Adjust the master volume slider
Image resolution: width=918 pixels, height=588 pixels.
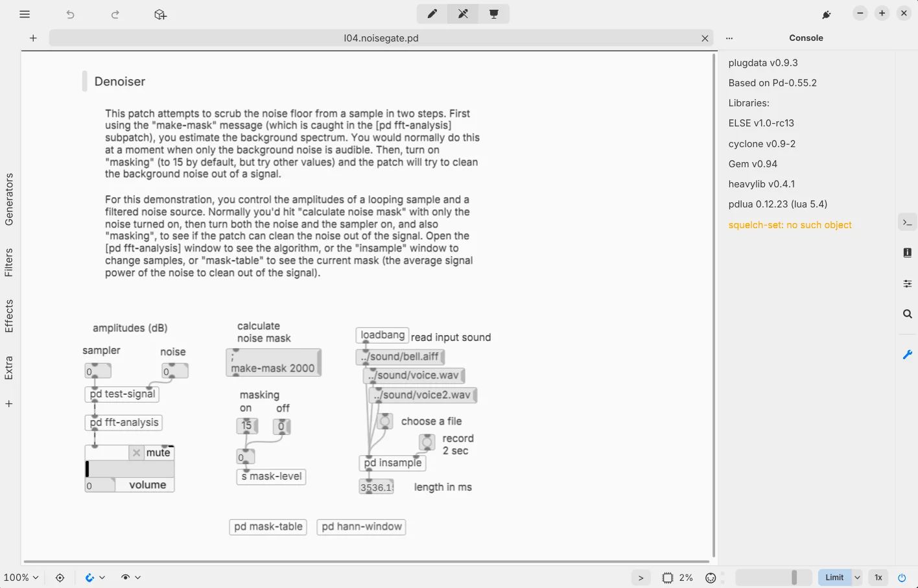click(x=773, y=578)
